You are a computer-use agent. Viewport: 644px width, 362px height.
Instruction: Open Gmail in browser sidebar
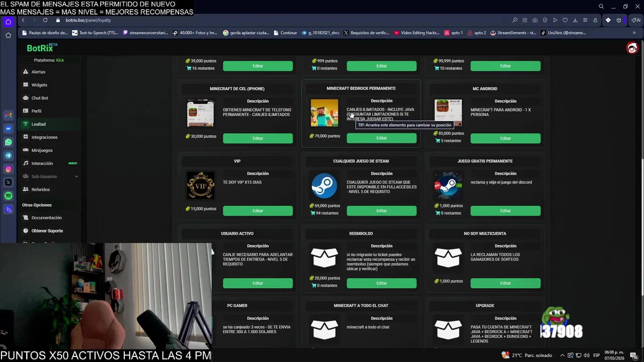[x=8, y=115]
